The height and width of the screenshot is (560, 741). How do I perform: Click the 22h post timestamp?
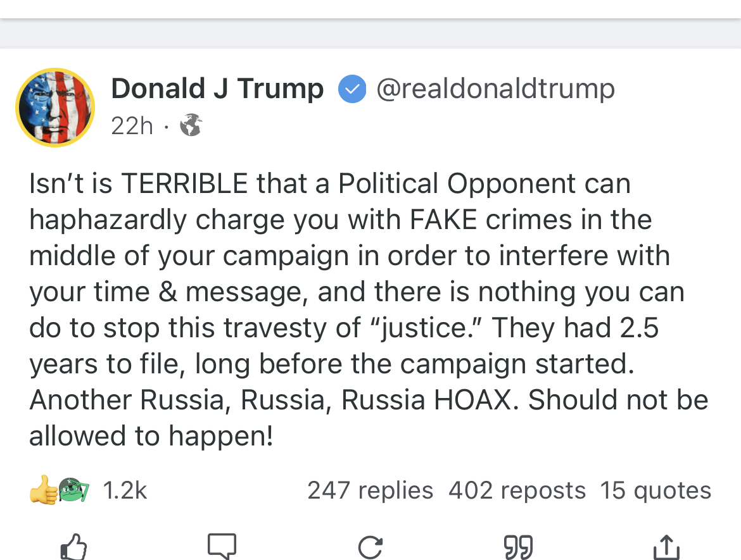[132, 126]
